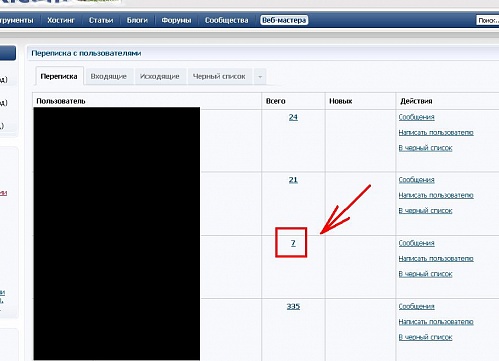Click Написать пользователю in the second row
Screen dimensions: 499x361
[436, 195]
